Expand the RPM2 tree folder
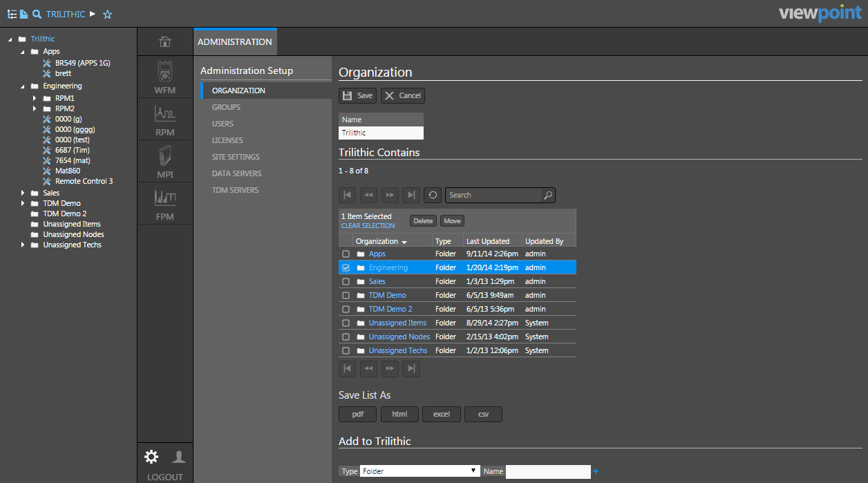This screenshot has height=483, width=868. (35, 108)
